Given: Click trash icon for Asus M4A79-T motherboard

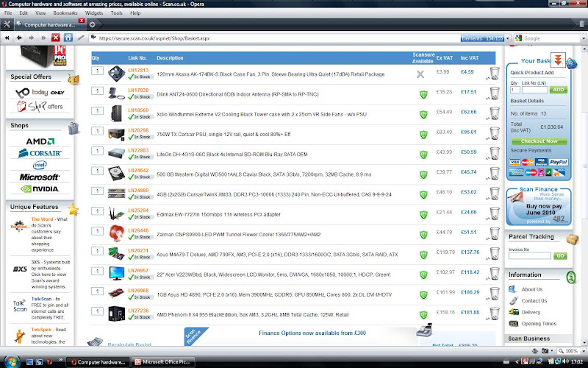Looking at the screenshot, I should click(495, 253).
